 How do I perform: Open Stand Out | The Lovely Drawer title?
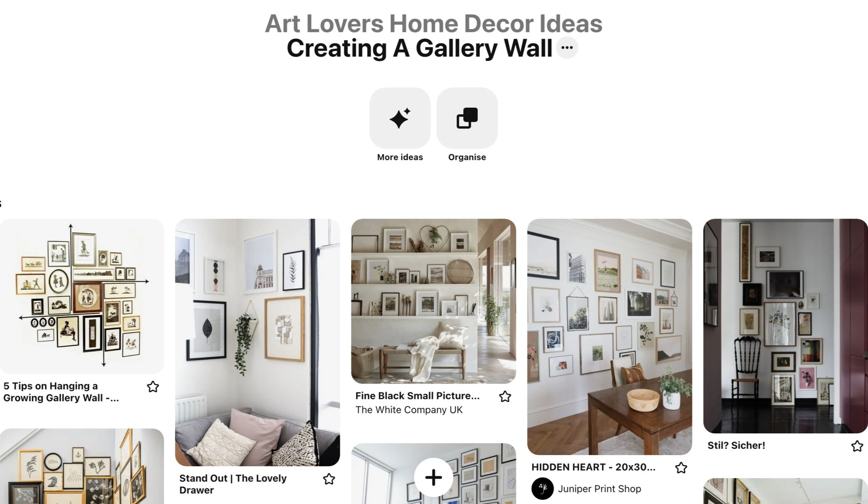[x=233, y=484]
